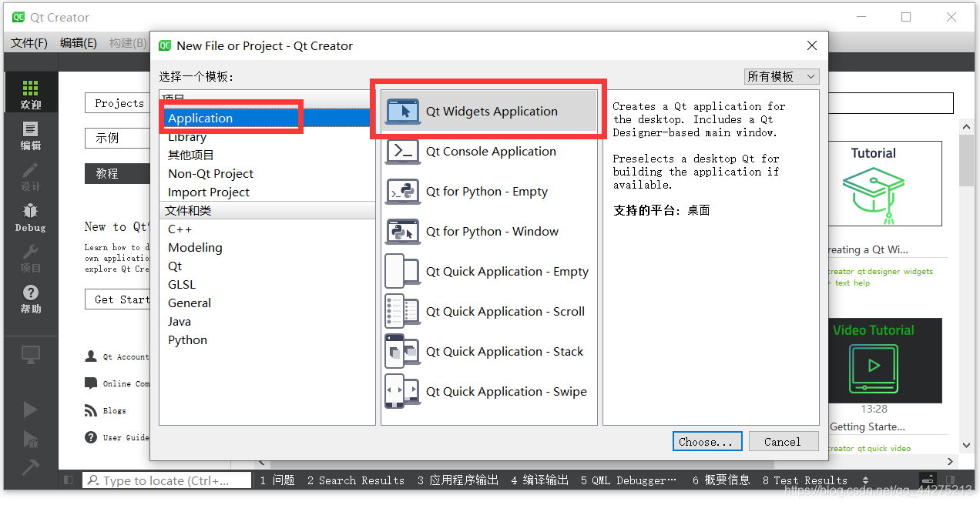The height and width of the screenshot is (505, 980).
Task: Click the Blogs RSS icon
Action: tap(91, 410)
